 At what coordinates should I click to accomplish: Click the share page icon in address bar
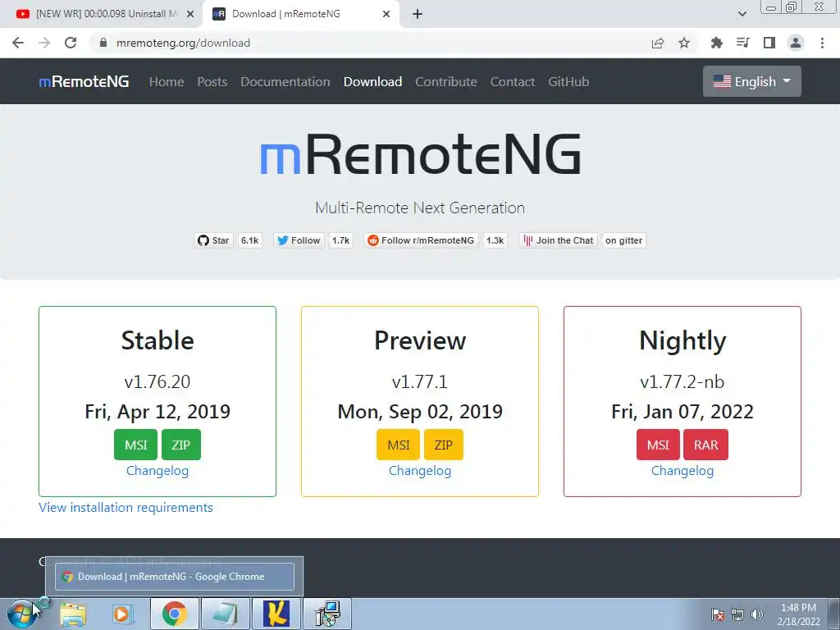tap(658, 43)
